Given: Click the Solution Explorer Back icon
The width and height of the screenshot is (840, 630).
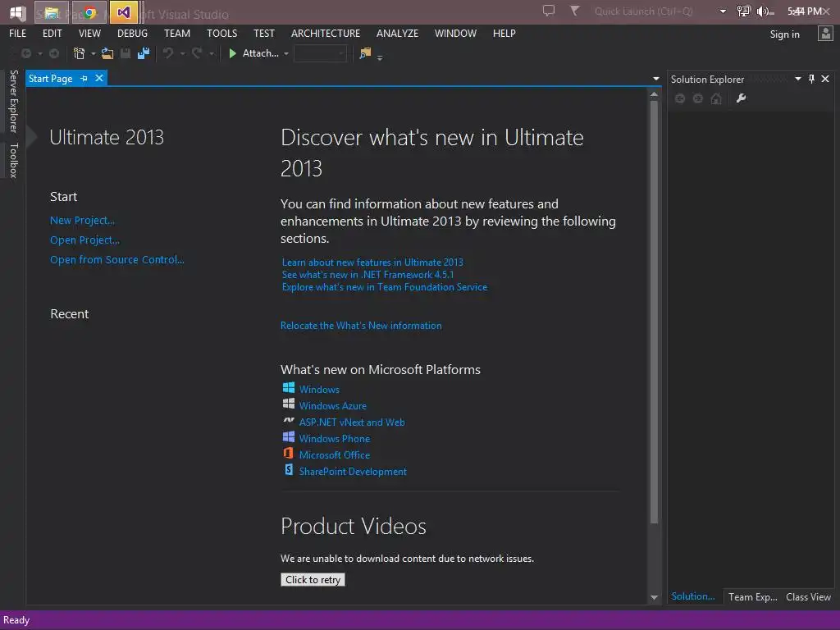Looking at the screenshot, I should click(x=680, y=98).
